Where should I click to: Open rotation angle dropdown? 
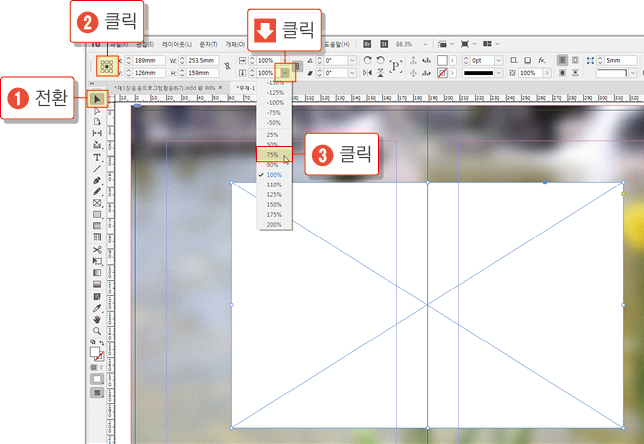(x=352, y=60)
